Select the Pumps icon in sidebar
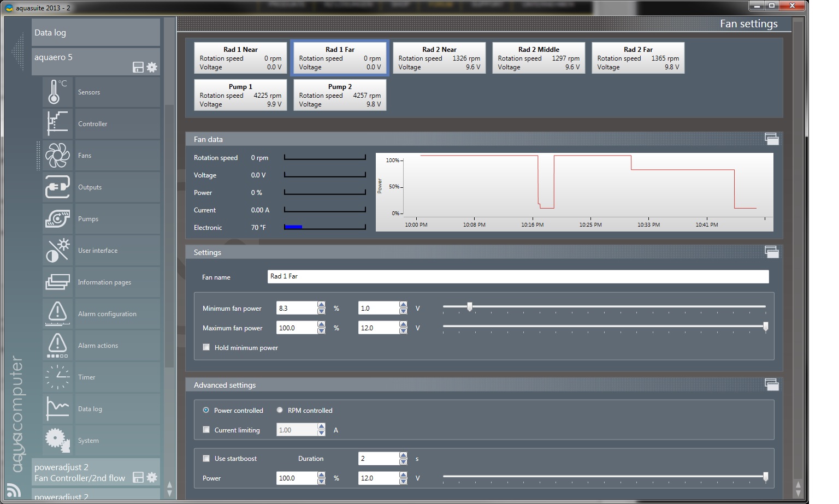Screen dimensions: 839x504 click(57, 218)
